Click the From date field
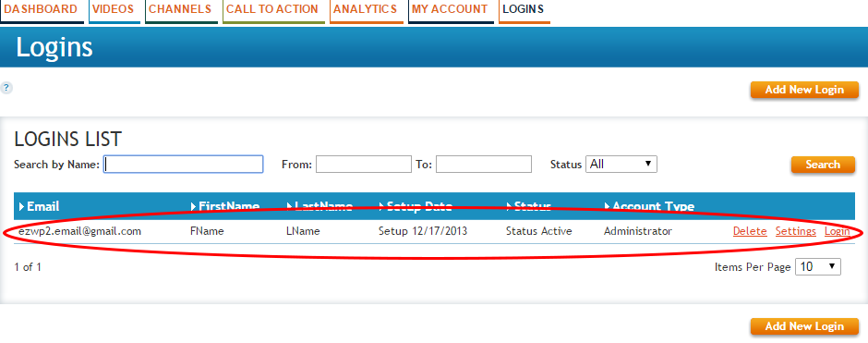 [364, 164]
